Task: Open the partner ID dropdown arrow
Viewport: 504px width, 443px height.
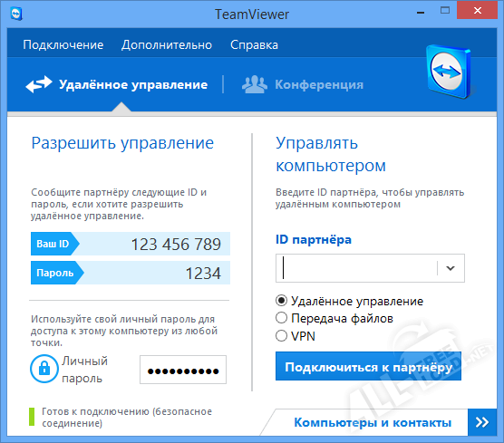Action: point(451,268)
